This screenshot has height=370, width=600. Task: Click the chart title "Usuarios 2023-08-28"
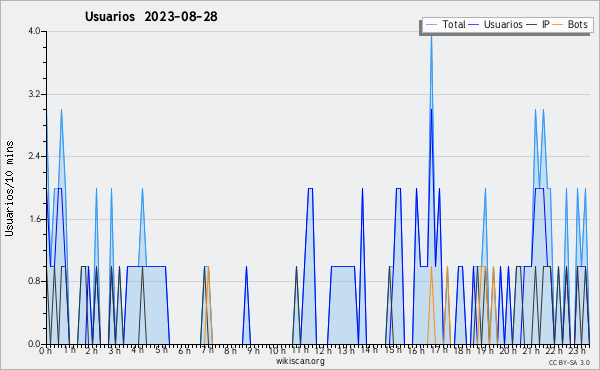[x=151, y=17]
